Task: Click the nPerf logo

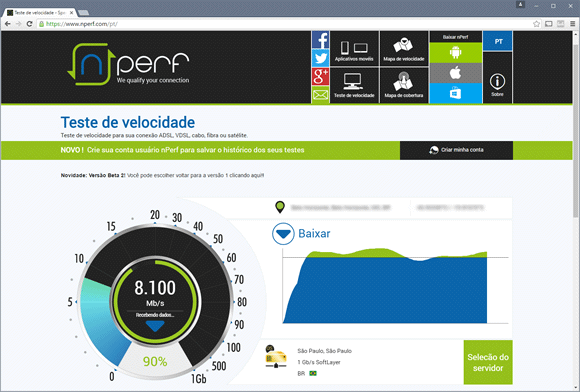Action: click(128, 64)
